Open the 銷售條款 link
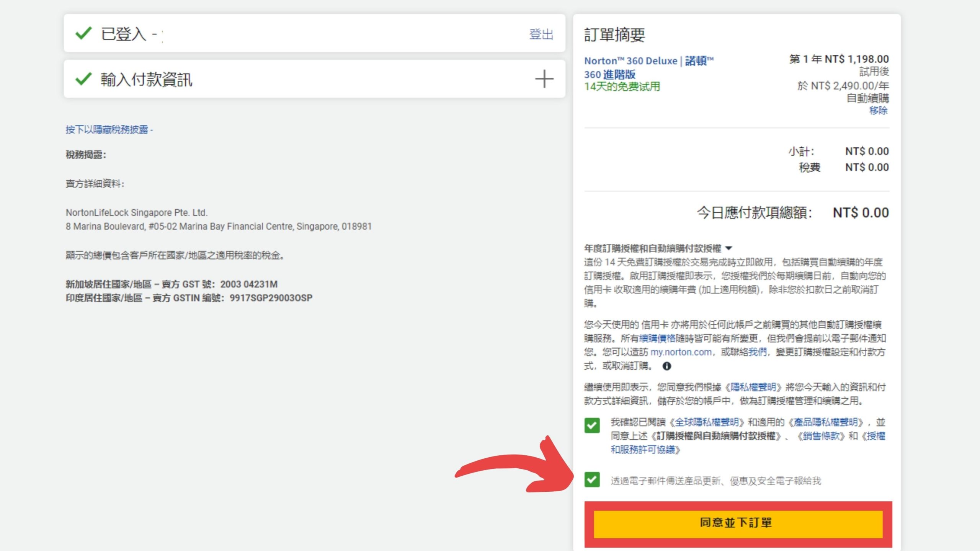This screenshot has width=980, height=551. [x=821, y=436]
